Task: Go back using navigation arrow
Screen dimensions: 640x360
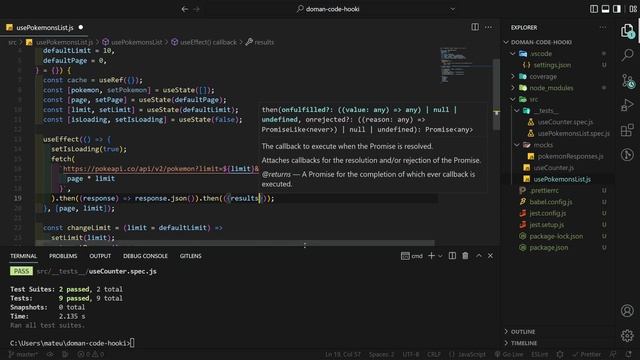Action: tap(185, 9)
